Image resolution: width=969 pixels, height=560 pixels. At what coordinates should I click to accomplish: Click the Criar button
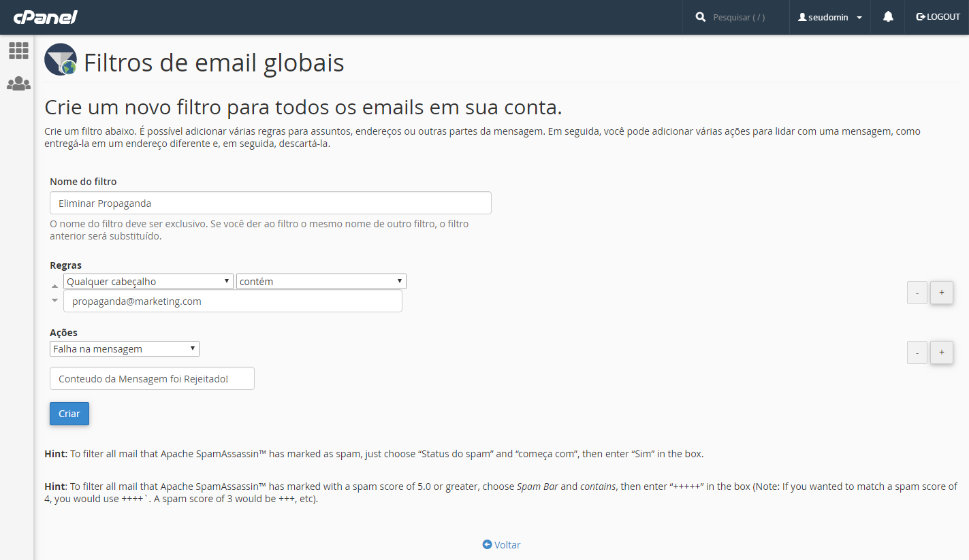69,414
